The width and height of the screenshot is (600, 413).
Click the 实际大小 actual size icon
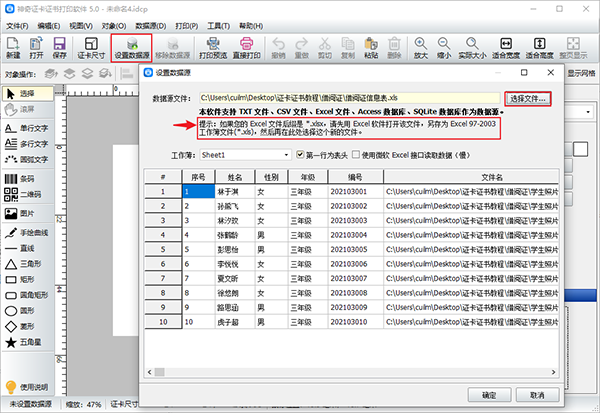(472, 48)
